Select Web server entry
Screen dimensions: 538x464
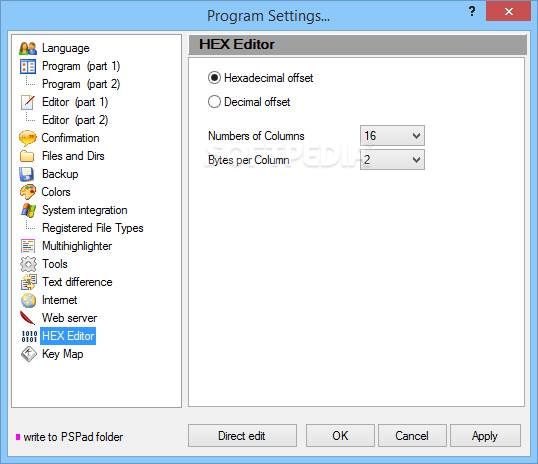pos(69,318)
